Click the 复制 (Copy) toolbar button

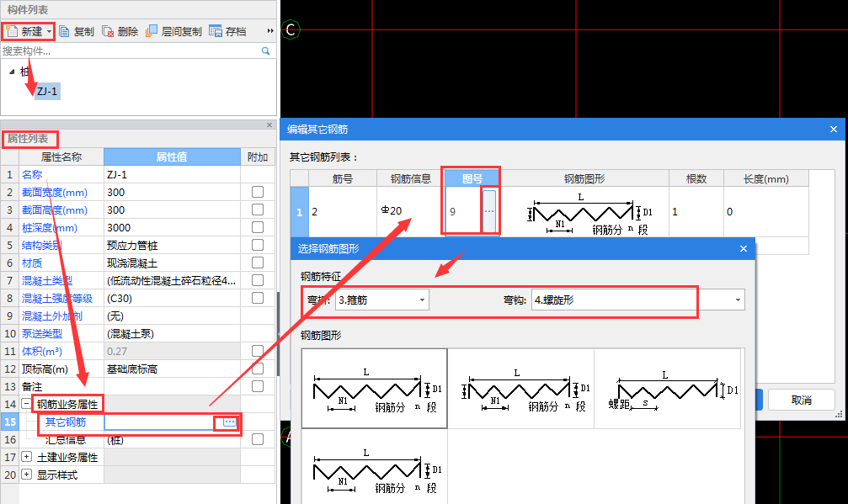coord(77,31)
